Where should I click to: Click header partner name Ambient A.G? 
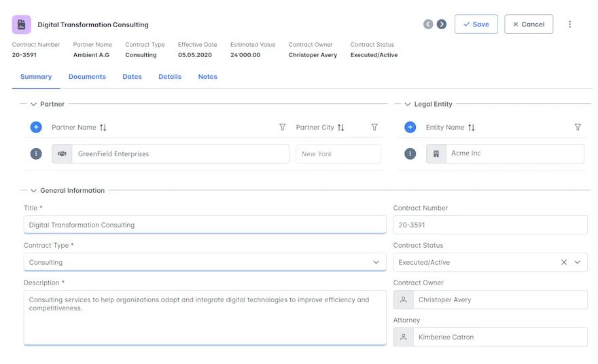tap(91, 55)
